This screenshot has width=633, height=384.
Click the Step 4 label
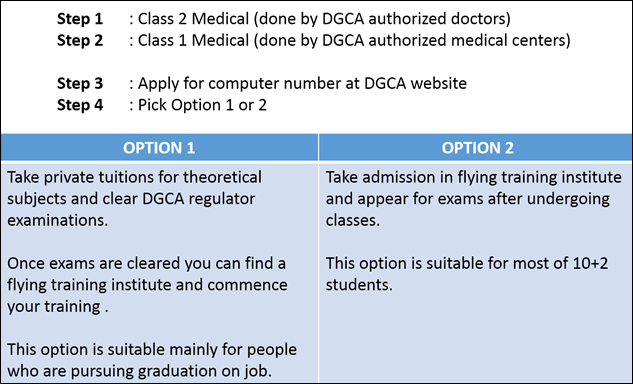[x=80, y=105]
